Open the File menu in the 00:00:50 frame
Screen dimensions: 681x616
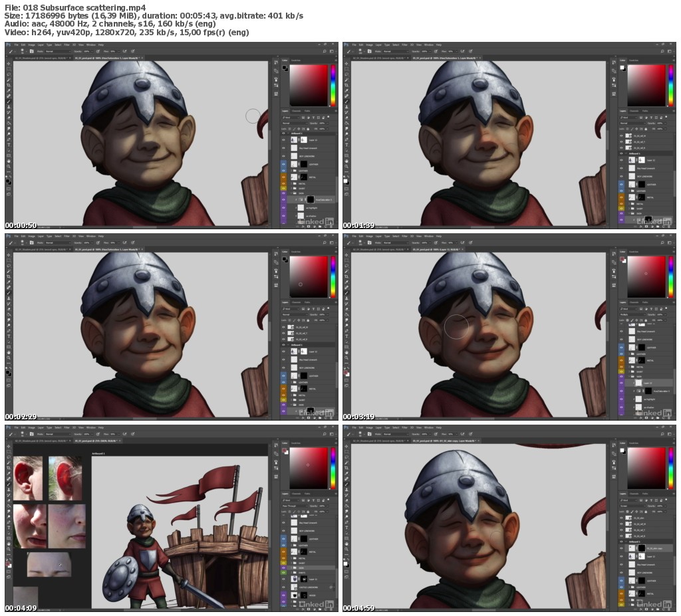(16, 45)
